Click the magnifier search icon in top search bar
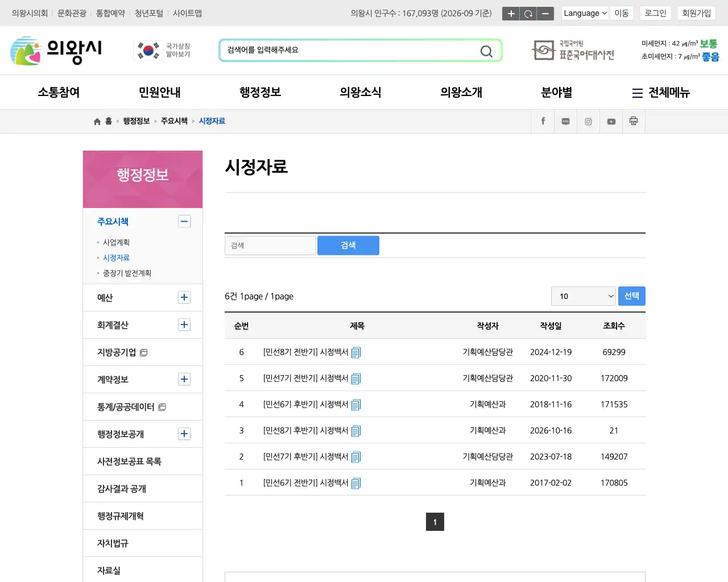 tap(486, 51)
